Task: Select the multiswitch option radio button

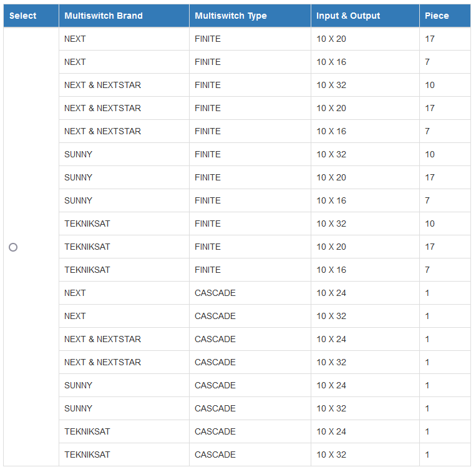Action: pos(13,247)
